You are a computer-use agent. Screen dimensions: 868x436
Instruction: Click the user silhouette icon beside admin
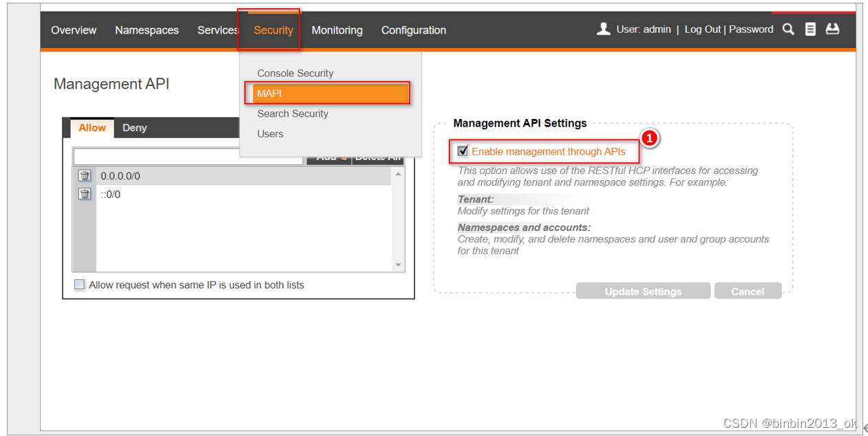604,29
